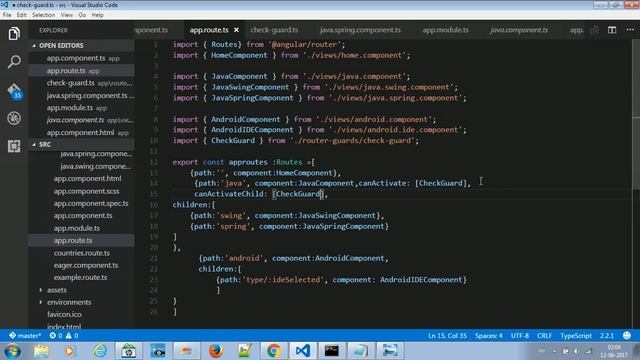This screenshot has height=360, width=640.
Task: Click the feedback smiley icon
Action: (627, 336)
